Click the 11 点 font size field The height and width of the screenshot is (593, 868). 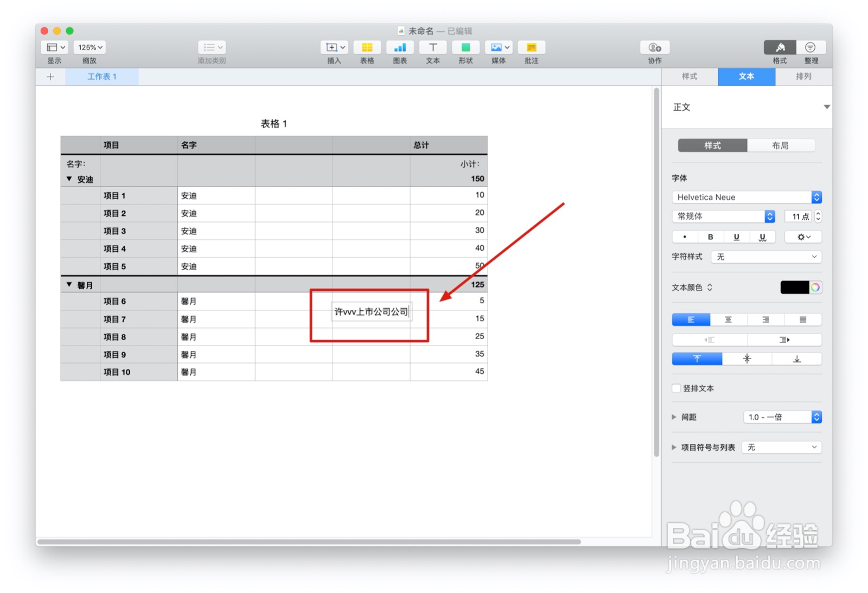coord(798,216)
